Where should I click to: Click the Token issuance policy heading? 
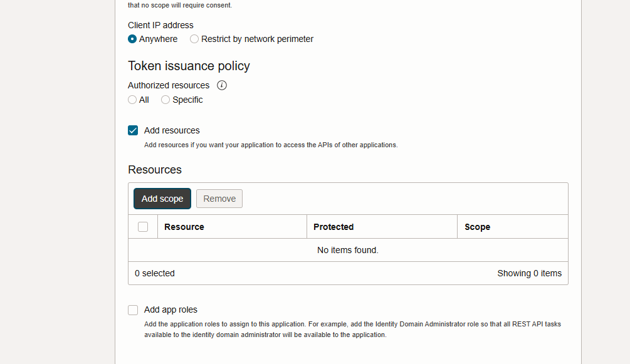(x=189, y=66)
